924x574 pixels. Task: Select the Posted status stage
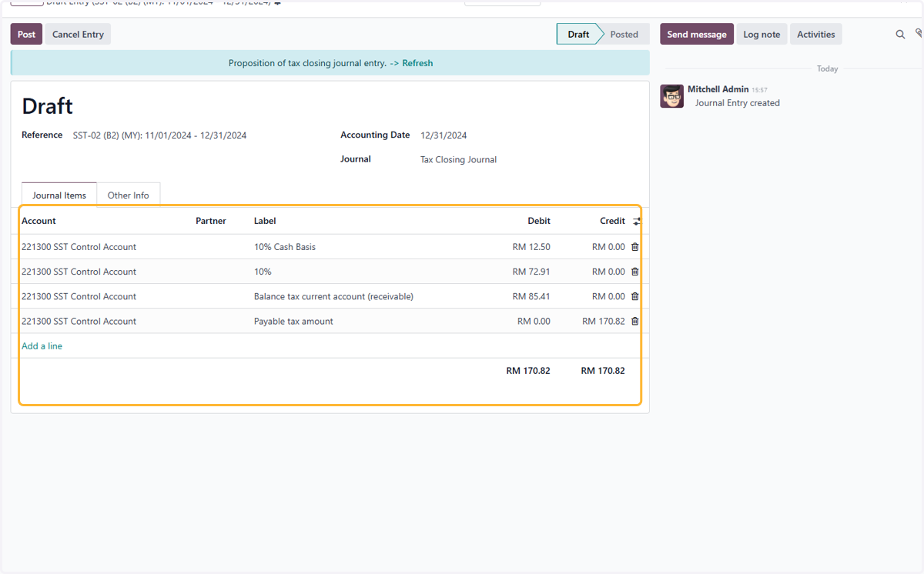(x=624, y=34)
